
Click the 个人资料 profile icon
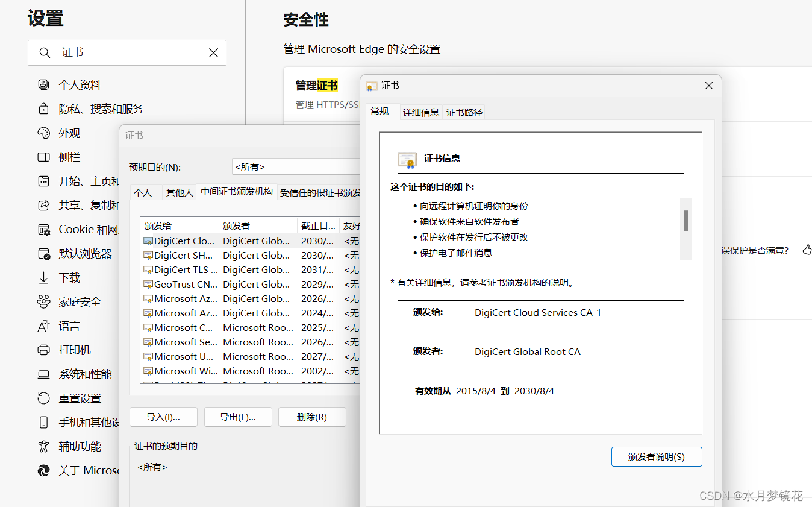coord(43,85)
